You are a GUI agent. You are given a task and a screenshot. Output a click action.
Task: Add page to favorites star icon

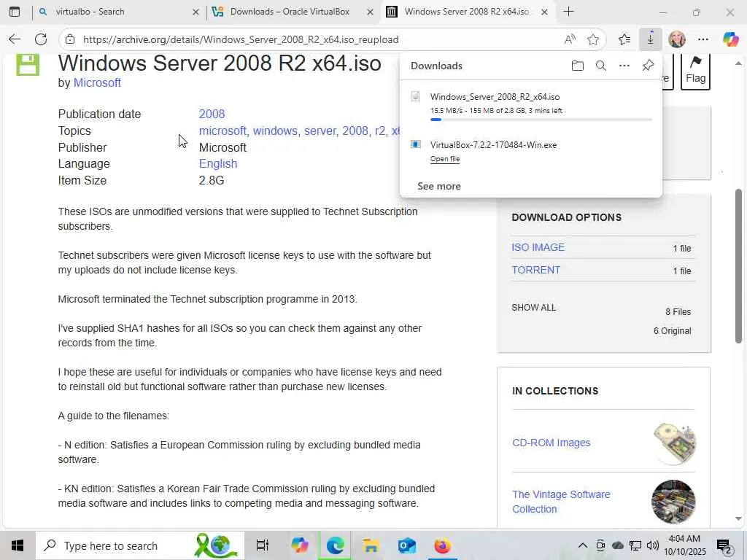point(592,39)
